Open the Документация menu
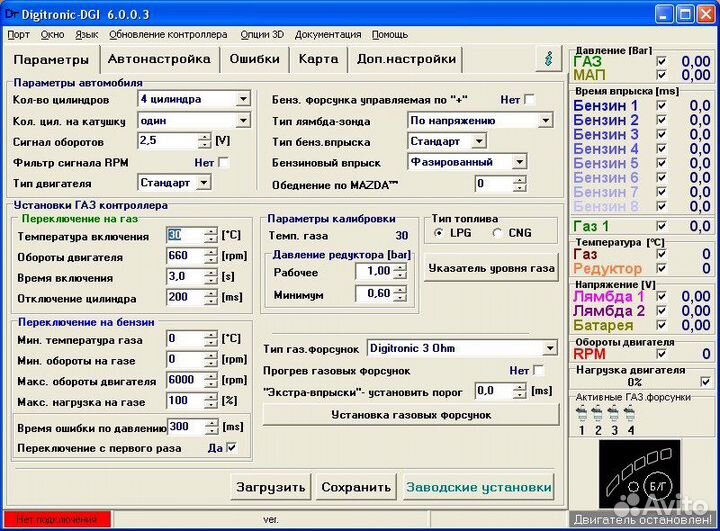720x531 pixels. click(x=328, y=34)
